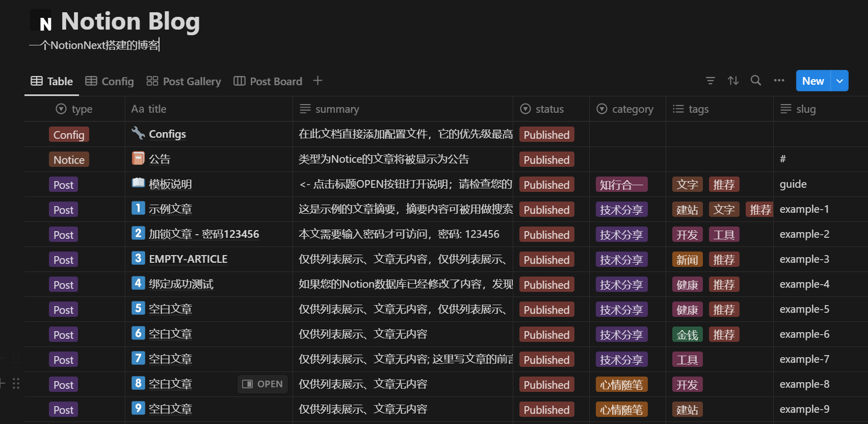Switch to the Post Gallery tab
The width and height of the screenshot is (868, 424).
tap(184, 81)
